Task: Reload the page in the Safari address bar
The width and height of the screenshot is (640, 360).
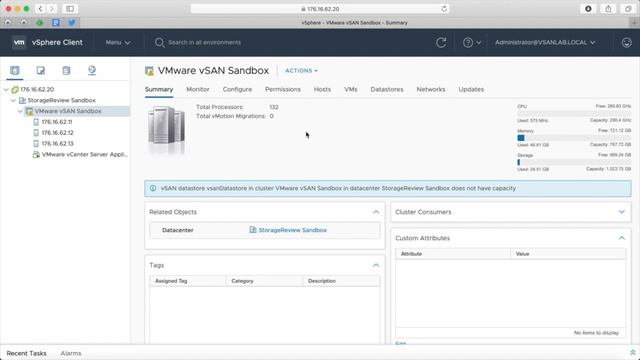Action: tap(444, 9)
